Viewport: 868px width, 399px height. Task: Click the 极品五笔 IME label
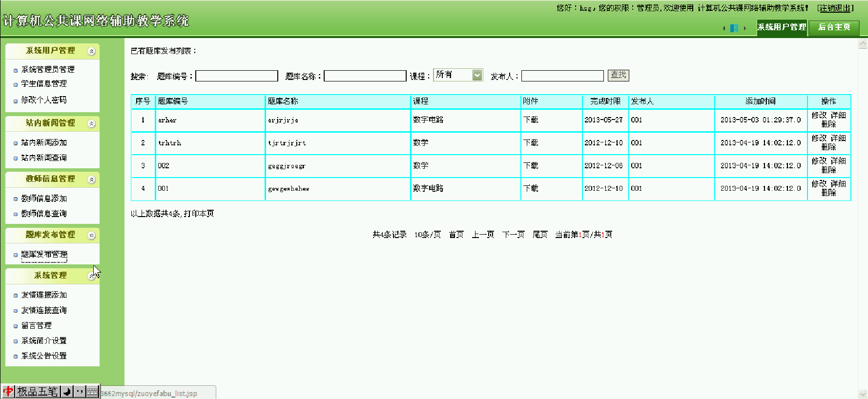pos(38,391)
